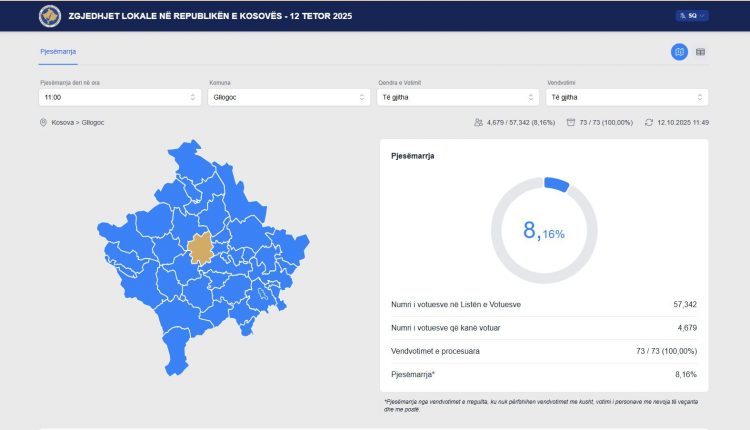This screenshot has width=750, height=430.
Task: Click the location pin icon by Kosova
Action: pyautogui.click(x=43, y=122)
